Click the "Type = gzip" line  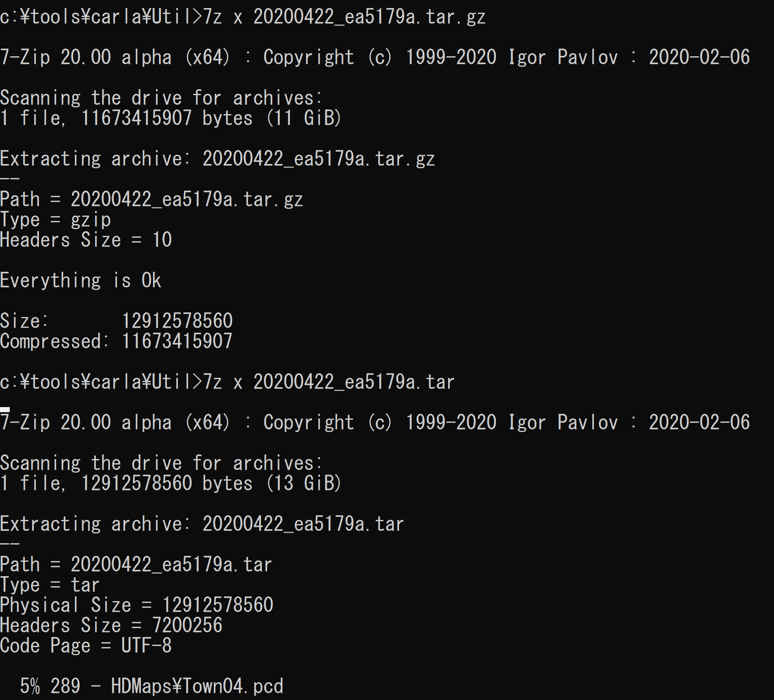pyautogui.click(x=55, y=220)
